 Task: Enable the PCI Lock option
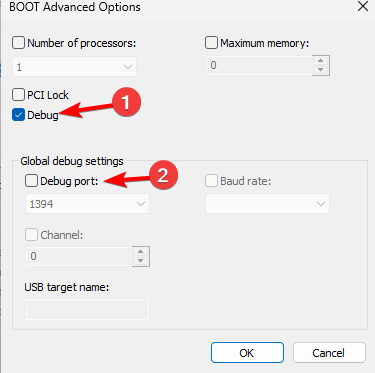[18, 95]
